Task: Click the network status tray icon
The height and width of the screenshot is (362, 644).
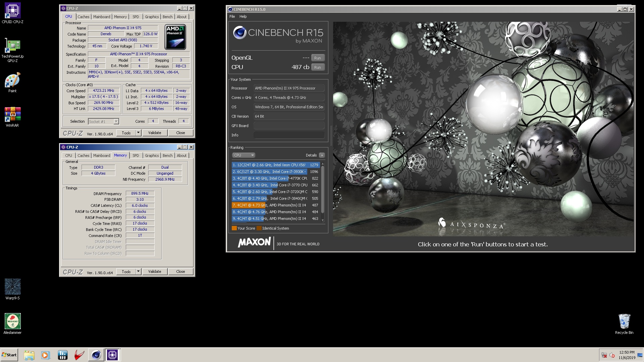Action: (x=604, y=355)
